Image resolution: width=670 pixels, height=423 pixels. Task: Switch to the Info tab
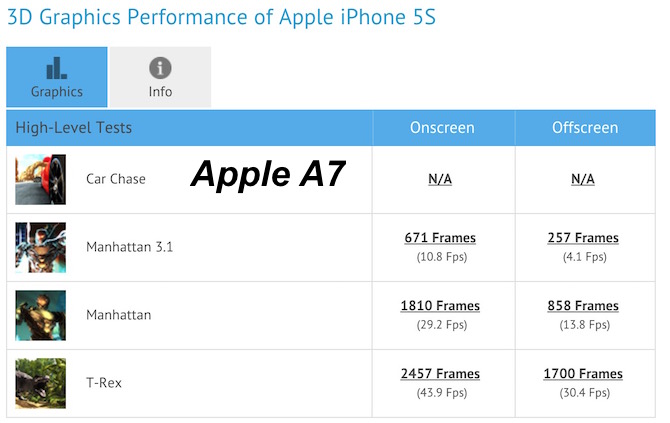click(x=160, y=77)
